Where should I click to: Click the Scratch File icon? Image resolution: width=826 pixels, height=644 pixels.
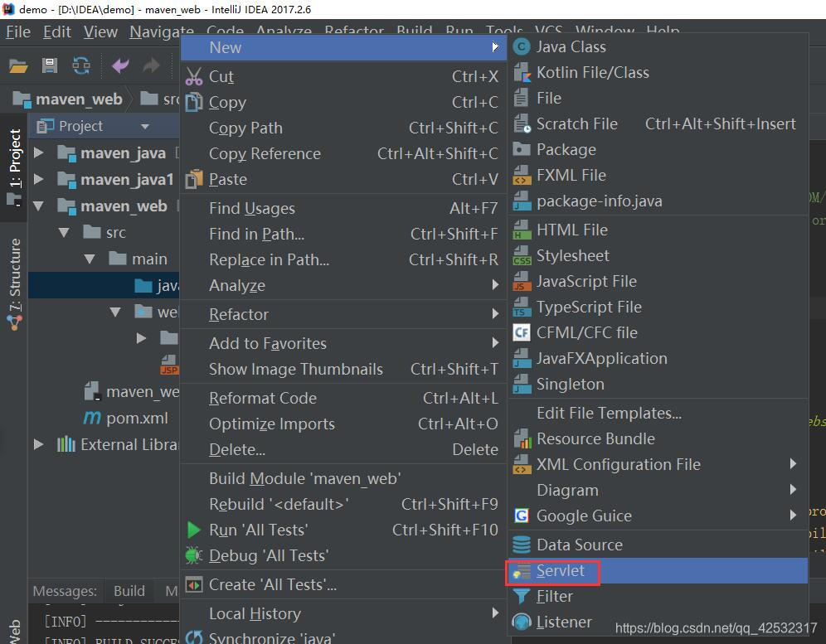[x=522, y=123]
